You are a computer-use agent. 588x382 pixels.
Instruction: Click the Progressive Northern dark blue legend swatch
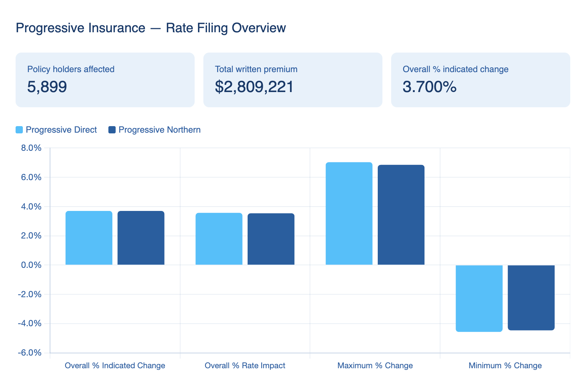(x=112, y=130)
